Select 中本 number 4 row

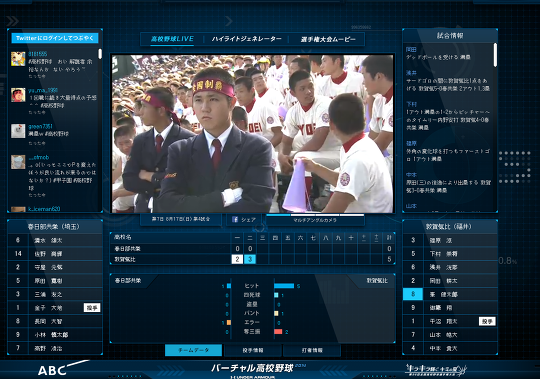(450, 348)
